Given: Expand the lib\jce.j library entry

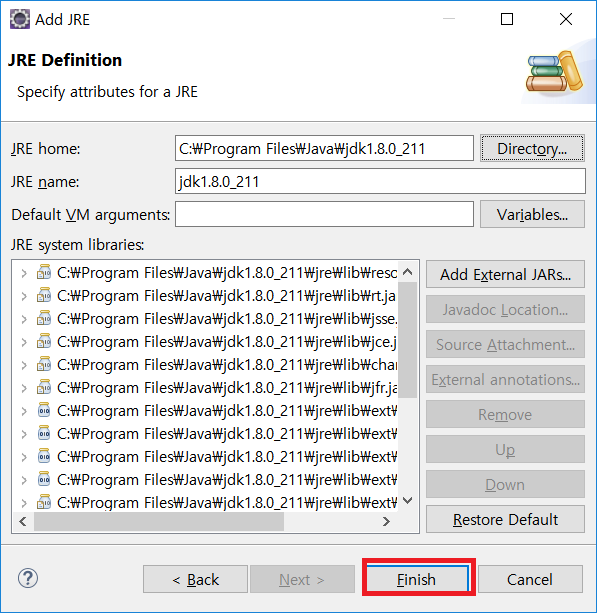Looking at the screenshot, I should tap(24, 342).
